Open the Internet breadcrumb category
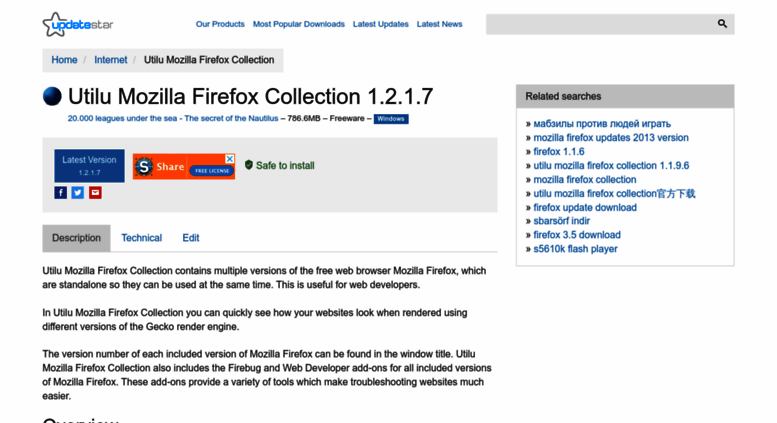 111,60
